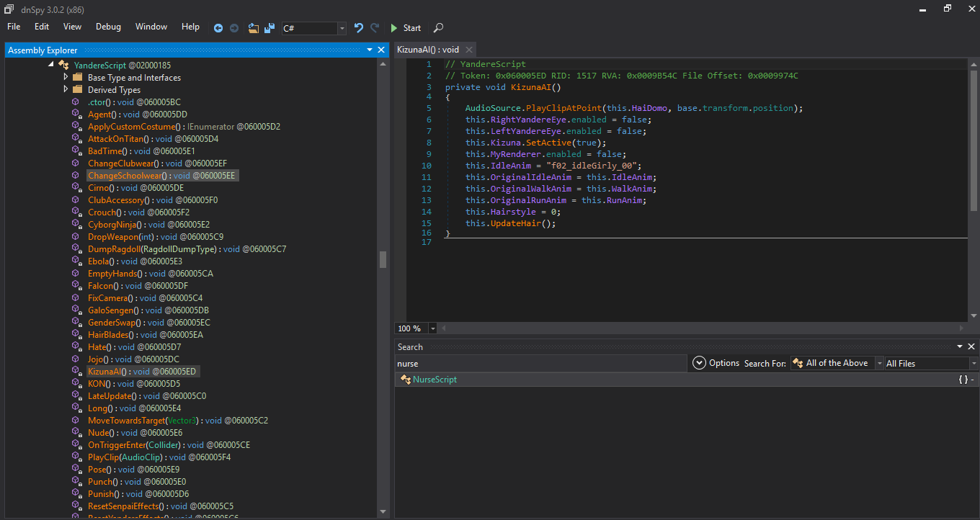Expand the Derived Types node
The image size is (980, 520).
pyautogui.click(x=66, y=89)
